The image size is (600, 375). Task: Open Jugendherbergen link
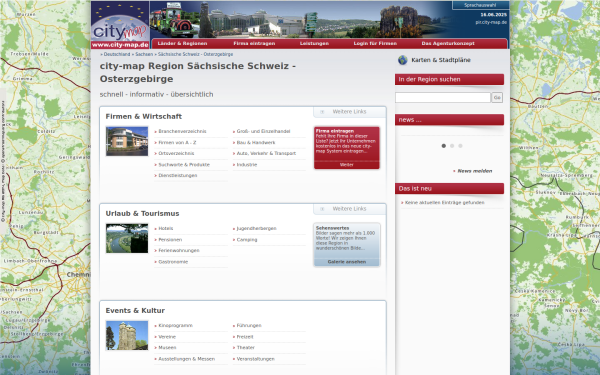pyautogui.click(x=256, y=228)
